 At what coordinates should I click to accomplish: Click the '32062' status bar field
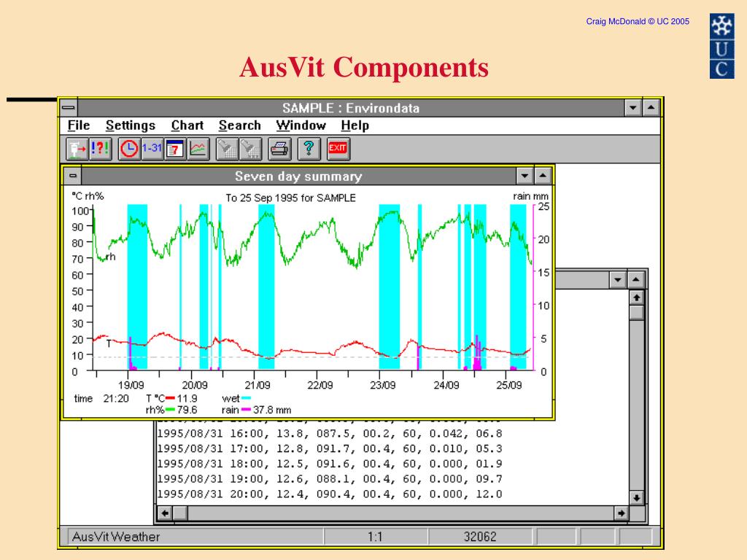(480, 537)
